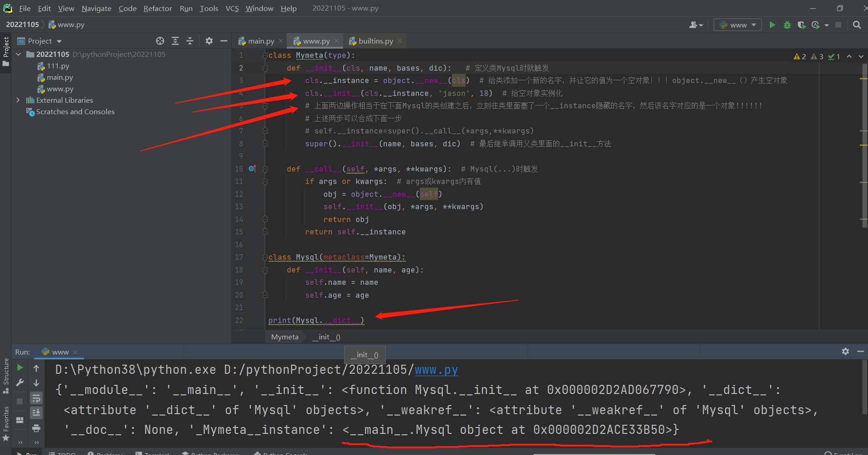The image size is (868, 455).
Task: Click 20221105 in the navigation bar
Action: (x=22, y=24)
